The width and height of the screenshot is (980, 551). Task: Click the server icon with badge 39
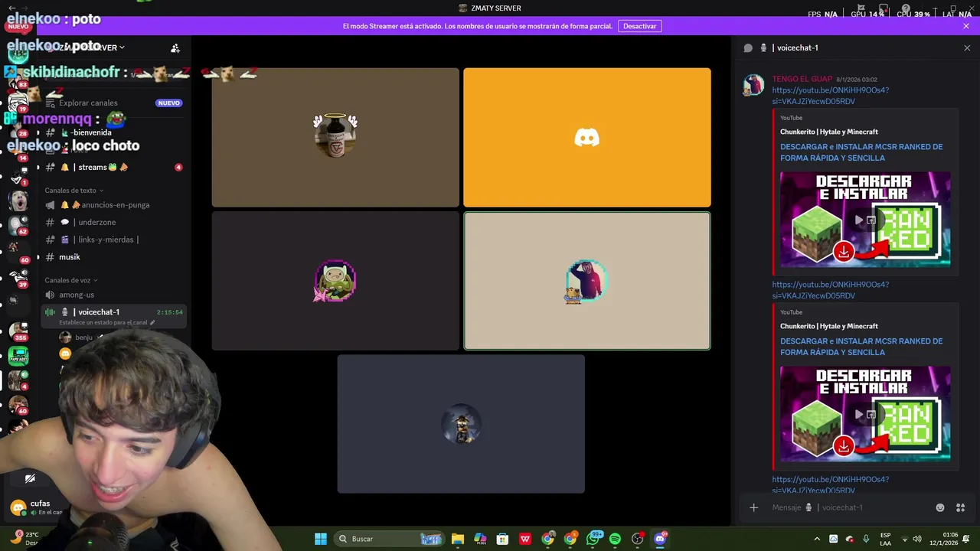(x=18, y=276)
